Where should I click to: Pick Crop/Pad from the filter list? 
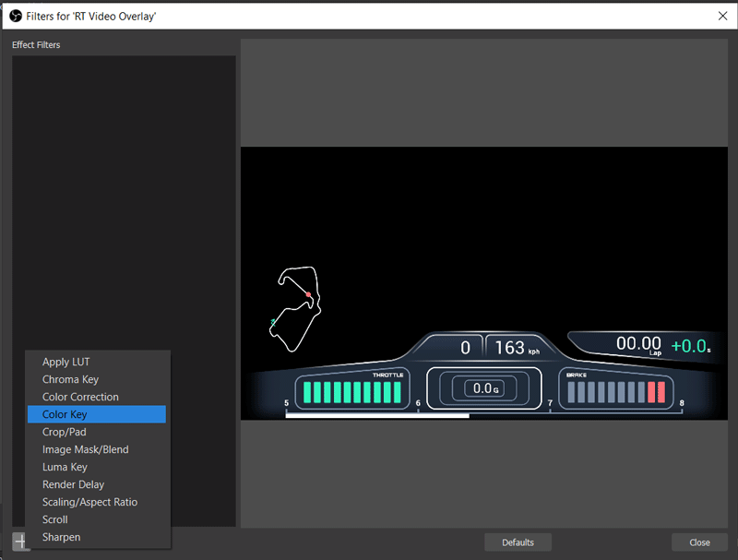pyautogui.click(x=64, y=432)
